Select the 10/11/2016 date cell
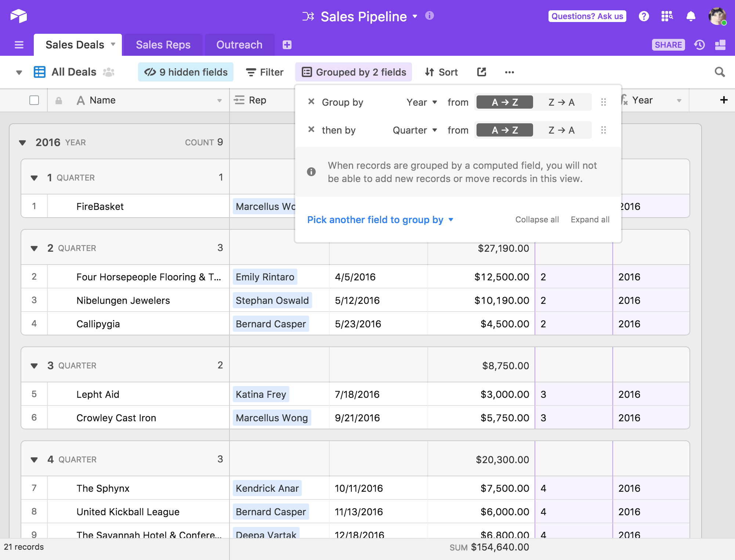 (379, 488)
